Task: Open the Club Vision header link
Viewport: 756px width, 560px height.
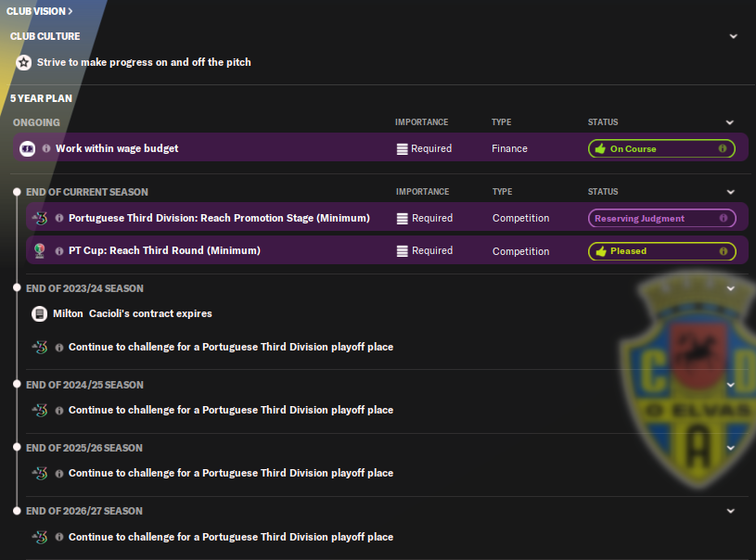Action: click(40, 11)
